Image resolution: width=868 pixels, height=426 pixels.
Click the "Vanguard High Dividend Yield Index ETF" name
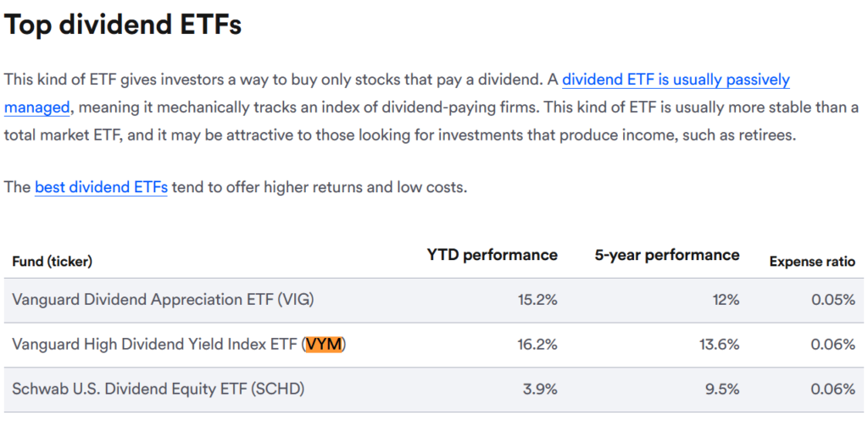pos(153,345)
